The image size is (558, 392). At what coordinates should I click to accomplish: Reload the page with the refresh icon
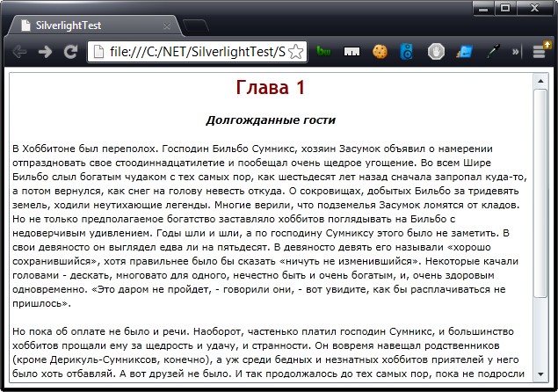pyautogui.click(x=70, y=52)
